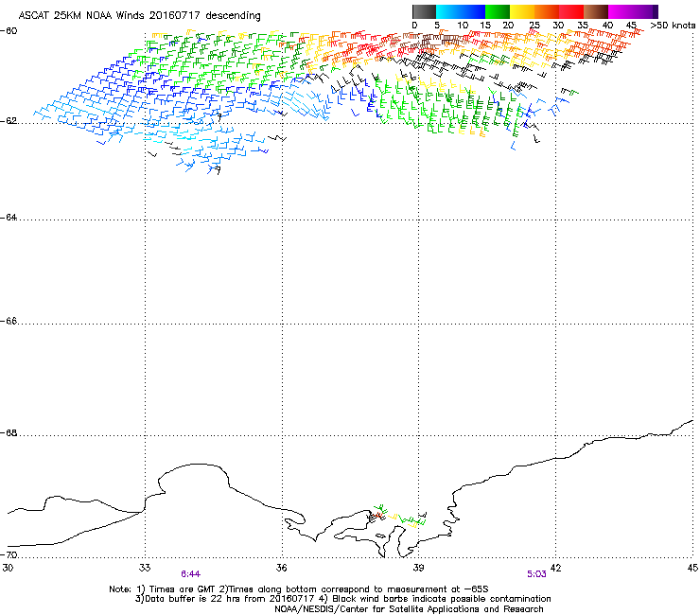The height and width of the screenshot is (615, 700).
Task: Select the red 30-35 knots legend segment
Action: click(x=571, y=11)
